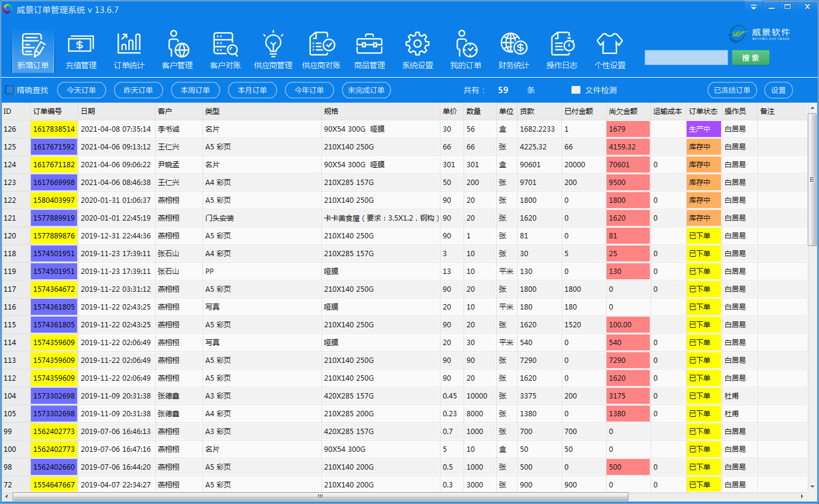Image resolution: width=819 pixels, height=504 pixels.
Task: Open 客户管理 customer management
Action: click(177, 50)
